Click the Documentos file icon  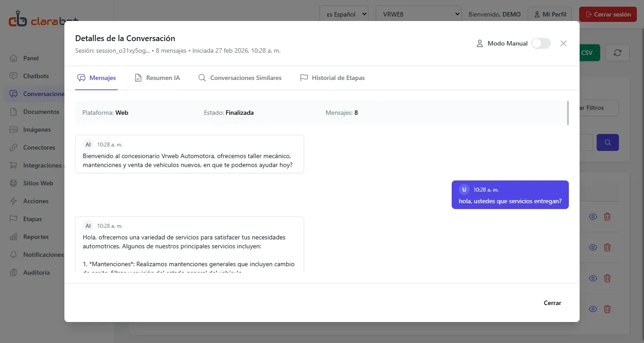[x=14, y=112]
